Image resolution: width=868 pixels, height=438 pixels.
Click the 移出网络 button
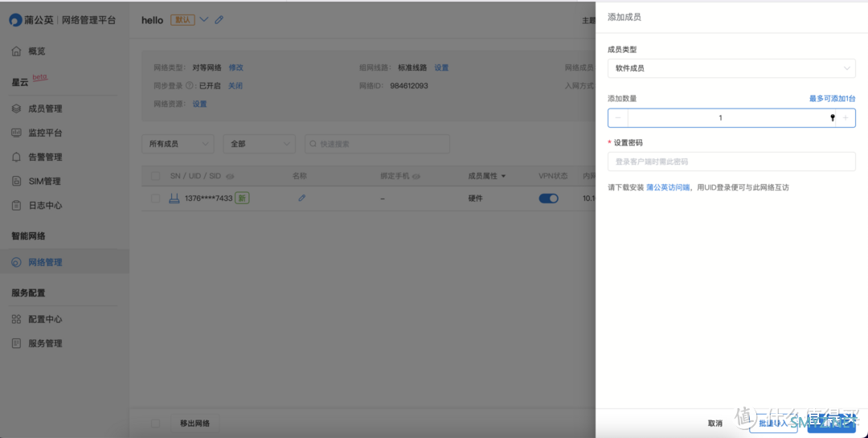click(x=194, y=424)
